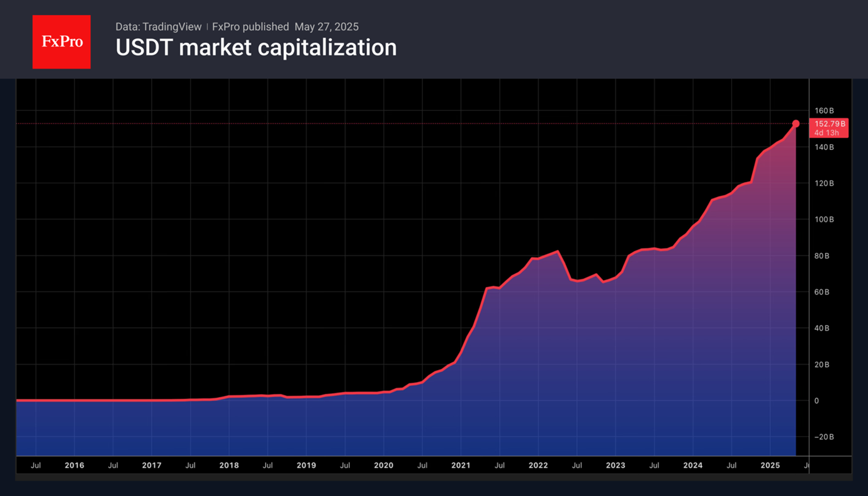Click the FxPro logo

pyautogui.click(x=62, y=42)
